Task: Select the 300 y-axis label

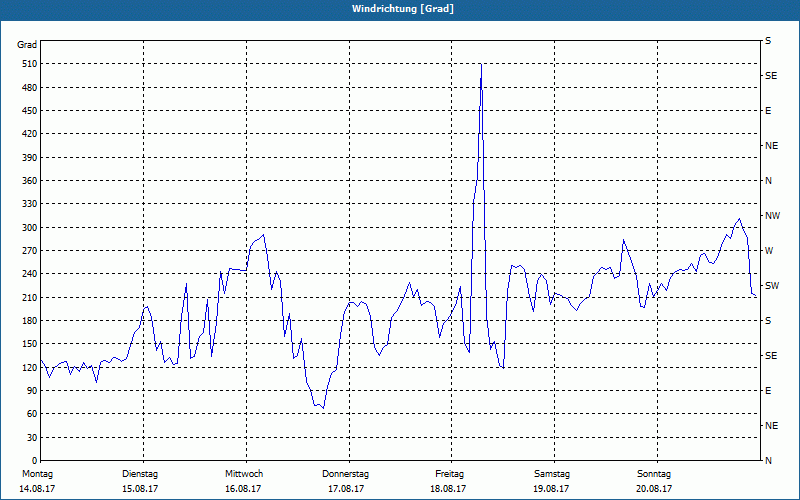Action: 30,228
